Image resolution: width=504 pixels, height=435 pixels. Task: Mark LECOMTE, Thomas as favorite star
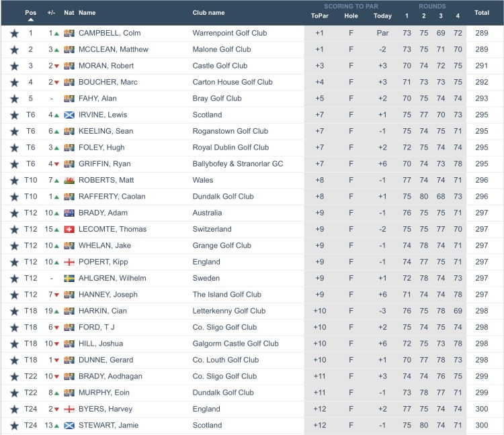tap(14, 229)
